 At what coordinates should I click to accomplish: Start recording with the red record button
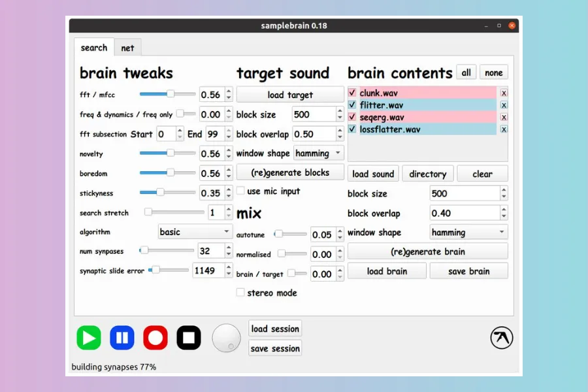pyautogui.click(x=155, y=338)
